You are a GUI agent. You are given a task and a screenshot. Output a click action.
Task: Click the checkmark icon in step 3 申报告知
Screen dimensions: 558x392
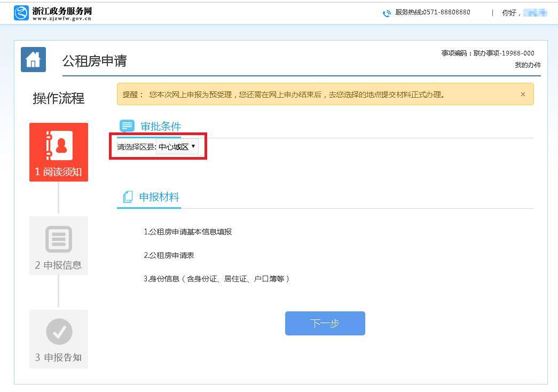tap(59, 332)
